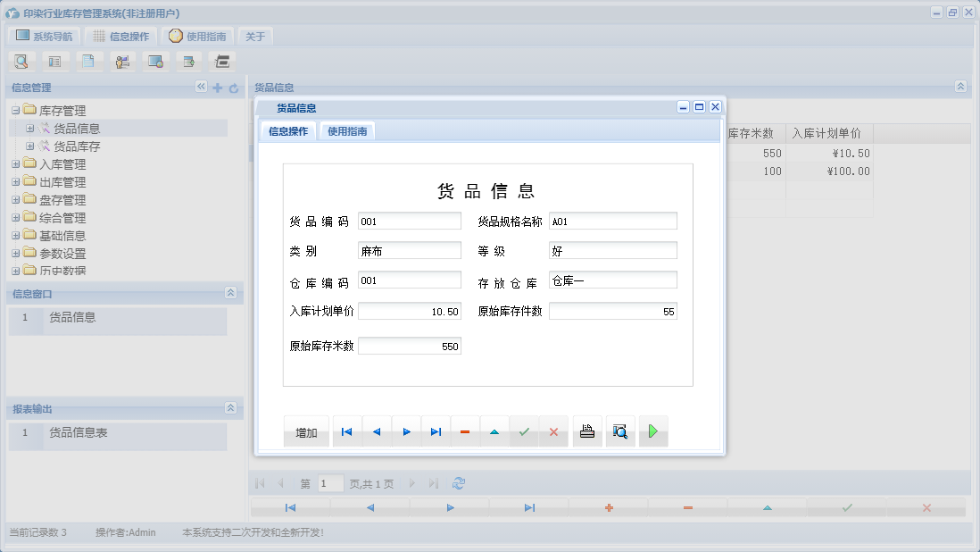Click the page number input field in the pager
Viewport: 980px width, 552px height.
coord(330,482)
